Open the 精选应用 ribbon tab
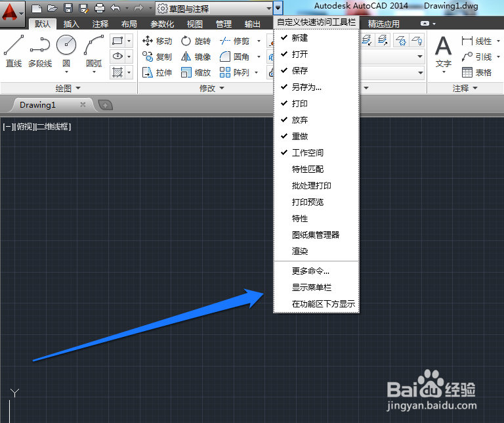 (383, 24)
